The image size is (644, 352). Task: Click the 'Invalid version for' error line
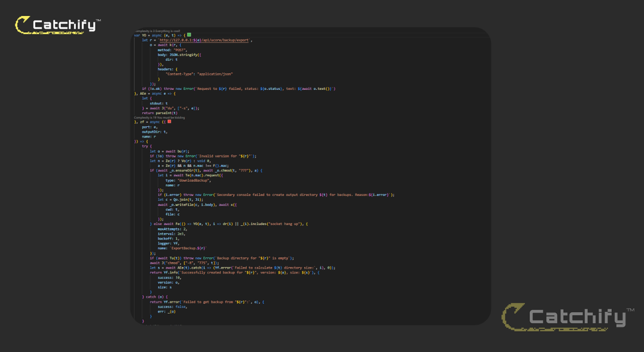coord(203,156)
